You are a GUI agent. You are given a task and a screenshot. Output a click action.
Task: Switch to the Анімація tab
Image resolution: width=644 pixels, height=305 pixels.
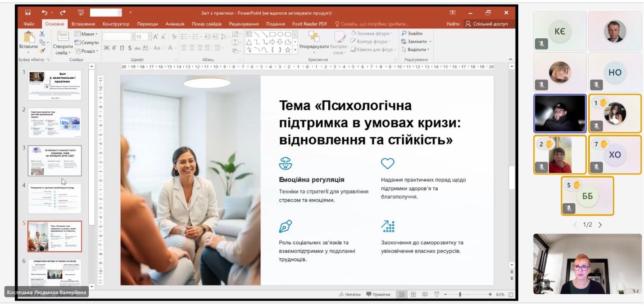pyautogui.click(x=175, y=24)
